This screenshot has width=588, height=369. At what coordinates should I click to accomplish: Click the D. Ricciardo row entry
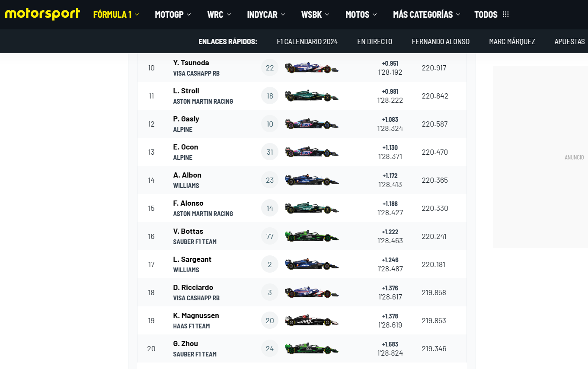pos(302,293)
